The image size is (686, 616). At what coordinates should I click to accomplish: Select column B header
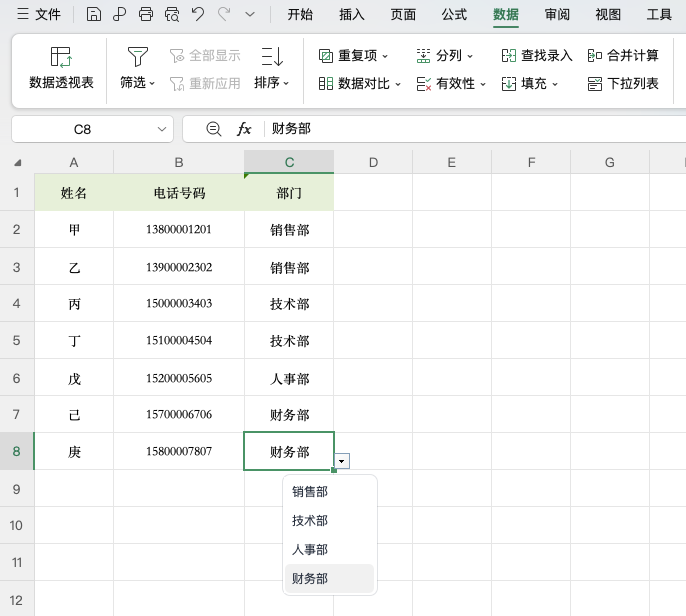pos(179,163)
